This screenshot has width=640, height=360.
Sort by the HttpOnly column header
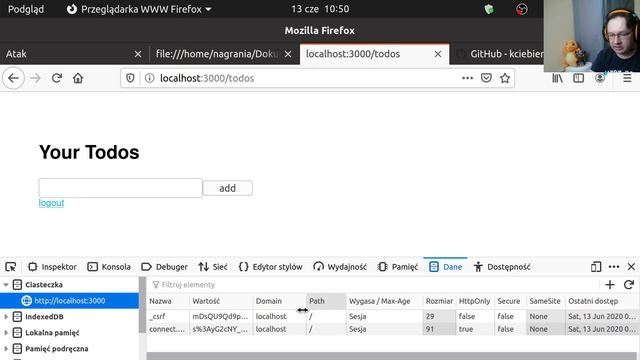[475, 301]
